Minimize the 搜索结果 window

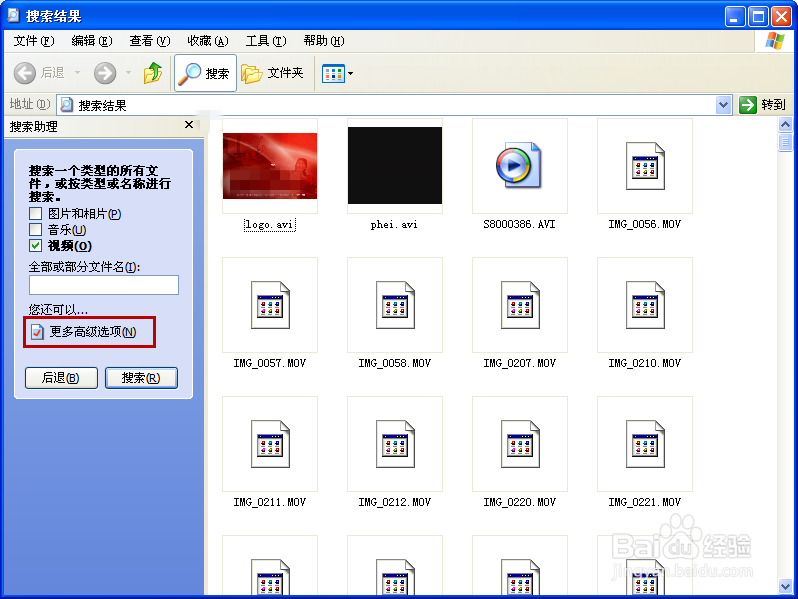[734, 16]
